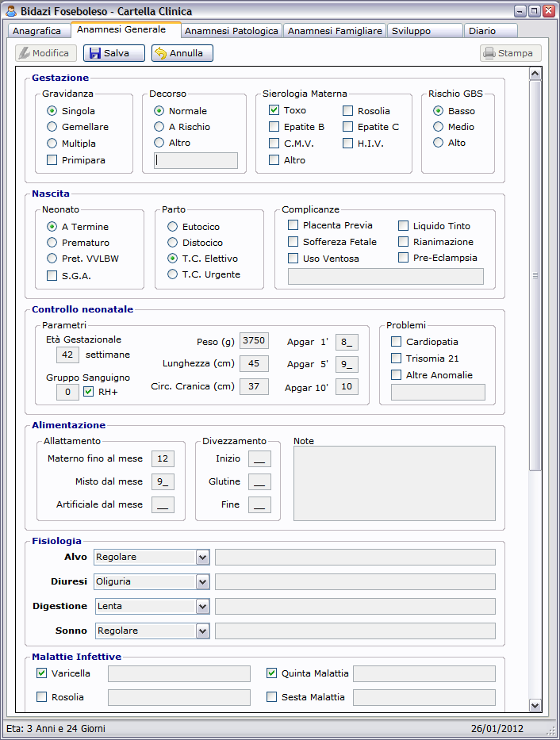Select the Anamnesi Generale tab
The width and height of the screenshot is (560, 740).
(x=126, y=29)
